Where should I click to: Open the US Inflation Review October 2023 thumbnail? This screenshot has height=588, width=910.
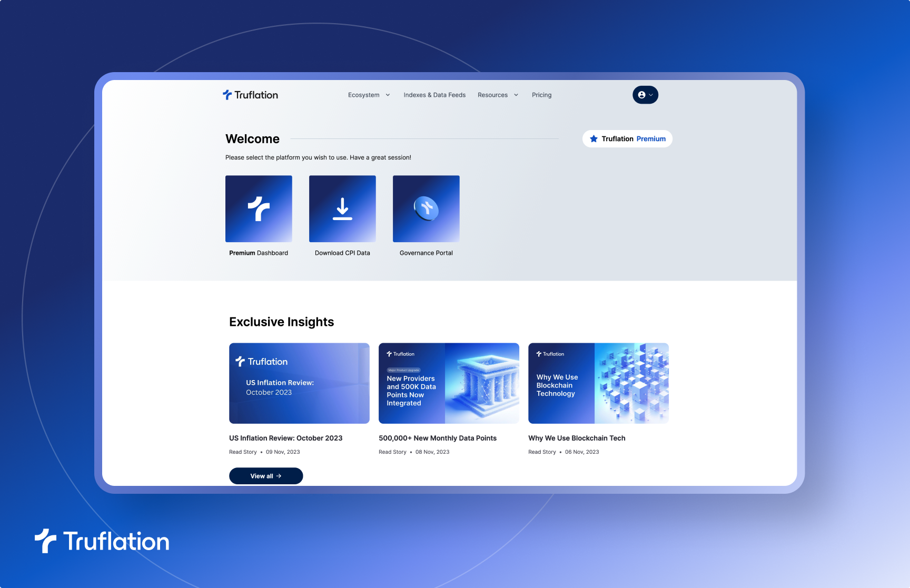click(299, 383)
